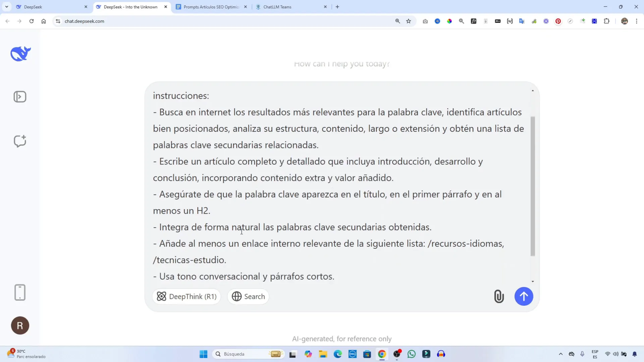The height and width of the screenshot is (362, 644).
Task: Open the browser profile avatar
Action: click(624, 21)
